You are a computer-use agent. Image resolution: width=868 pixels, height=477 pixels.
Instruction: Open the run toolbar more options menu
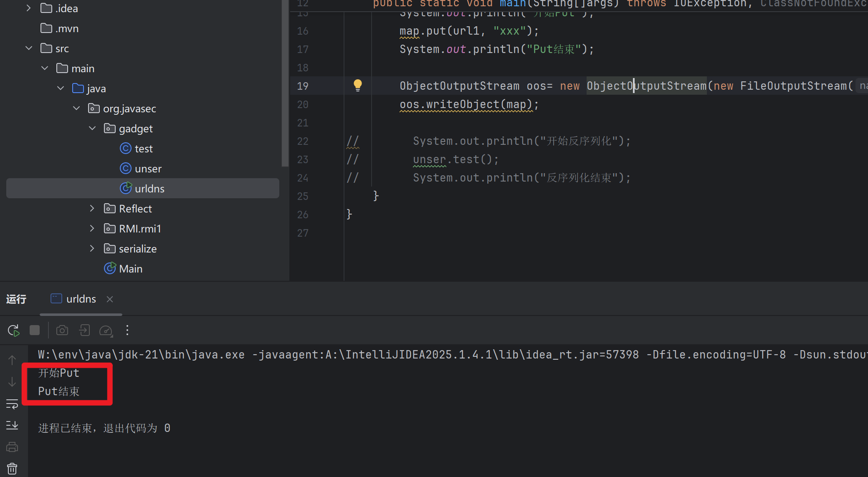click(127, 331)
